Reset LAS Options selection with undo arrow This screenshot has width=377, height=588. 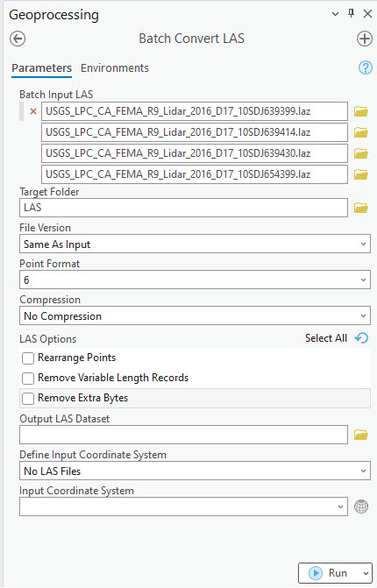[361, 338]
